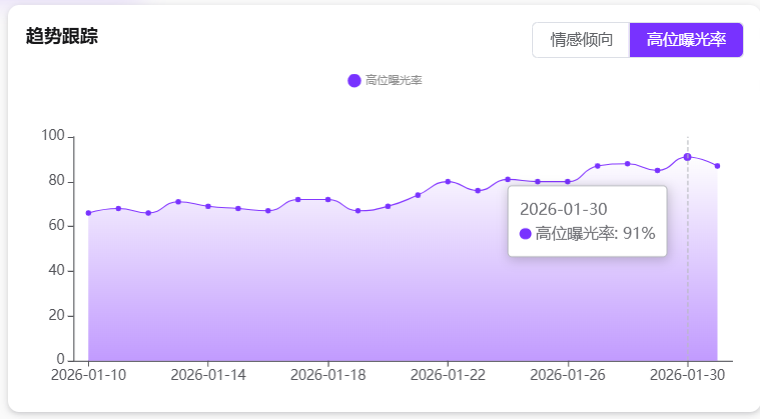Image resolution: width=760 pixels, height=419 pixels.
Task: Click the purple dot inside the tooltip
Action: pos(526,234)
